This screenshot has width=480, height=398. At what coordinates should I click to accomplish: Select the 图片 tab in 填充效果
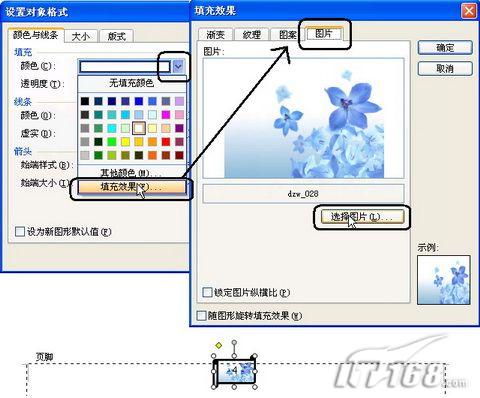[324, 34]
